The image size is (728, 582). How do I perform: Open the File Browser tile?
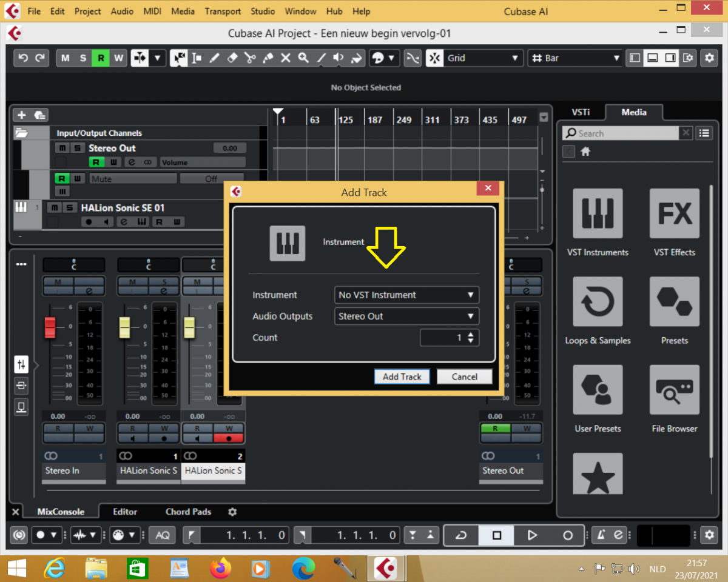[x=675, y=389]
